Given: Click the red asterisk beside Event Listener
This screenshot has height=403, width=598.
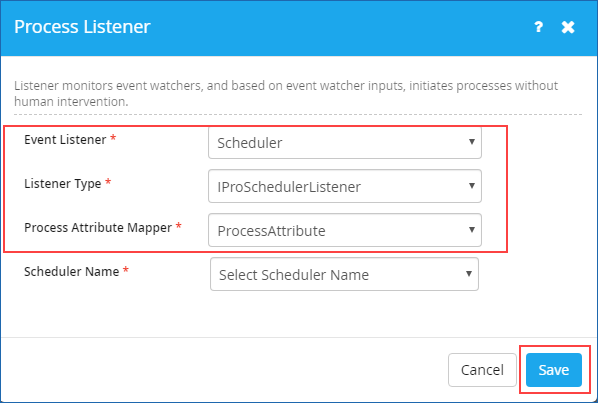Looking at the screenshot, I should pos(113,138).
